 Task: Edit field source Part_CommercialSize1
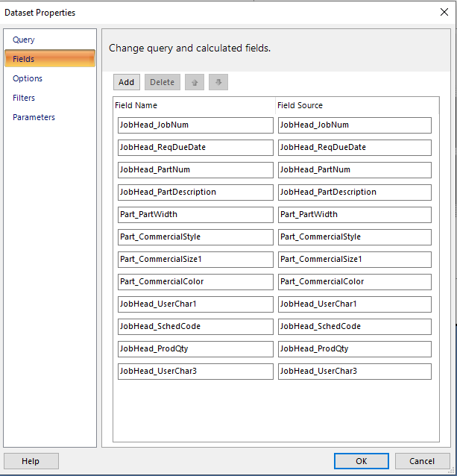(x=355, y=260)
